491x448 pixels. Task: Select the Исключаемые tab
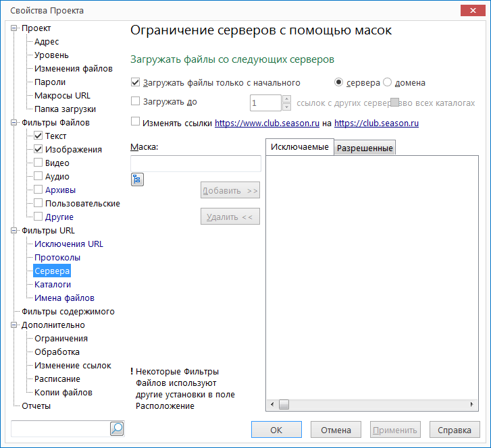click(300, 147)
